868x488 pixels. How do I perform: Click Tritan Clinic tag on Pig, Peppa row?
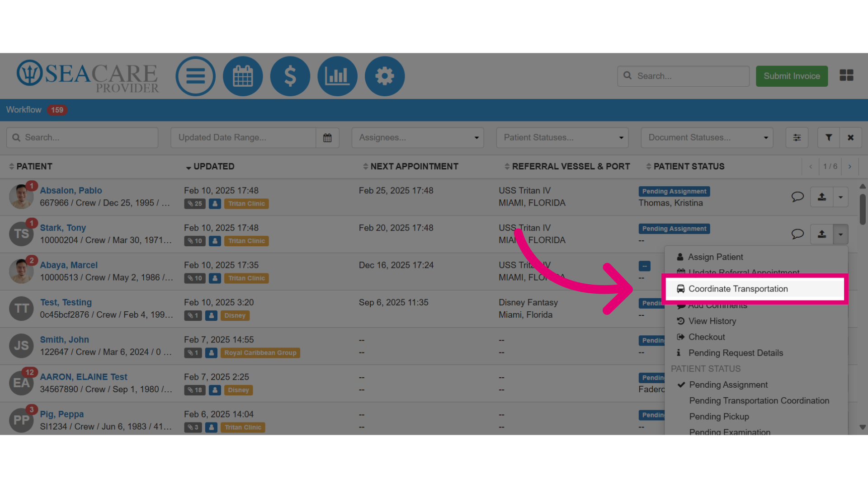click(243, 427)
